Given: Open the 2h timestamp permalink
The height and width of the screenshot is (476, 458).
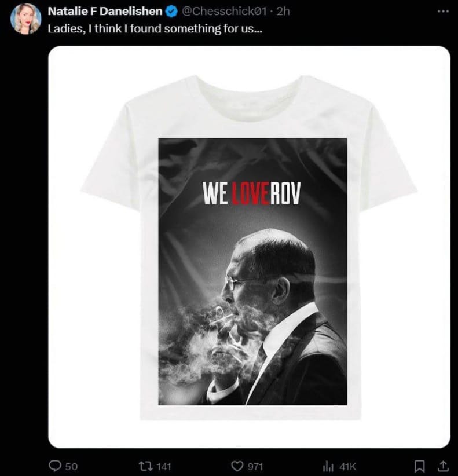Looking at the screenshot, I should tap(284, 12).
